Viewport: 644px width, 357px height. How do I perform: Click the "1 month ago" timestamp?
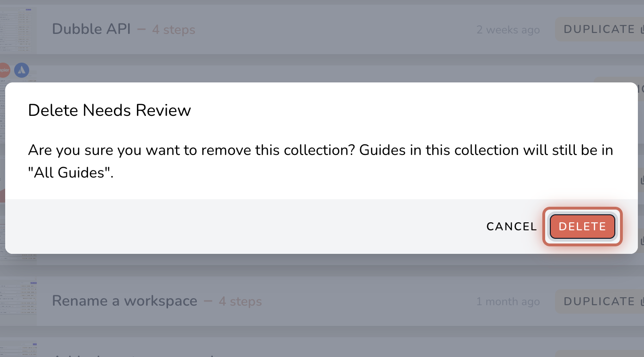pyautogui.click(x=508, y=301)
